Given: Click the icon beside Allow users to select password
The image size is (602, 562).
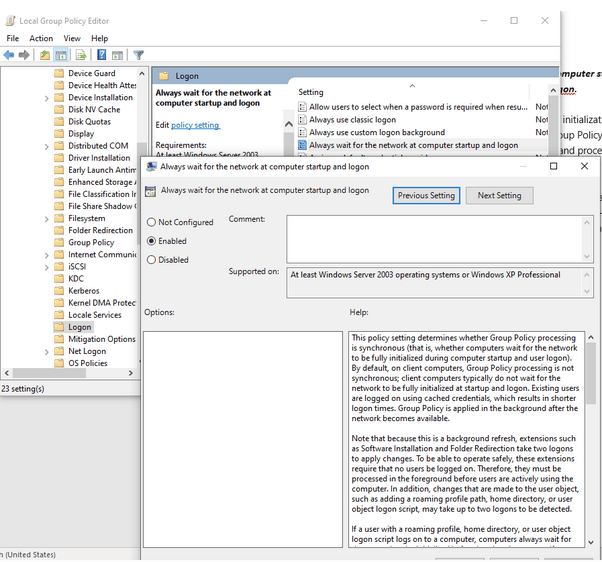Looking at the screenshot, I should tap(303, 107).
